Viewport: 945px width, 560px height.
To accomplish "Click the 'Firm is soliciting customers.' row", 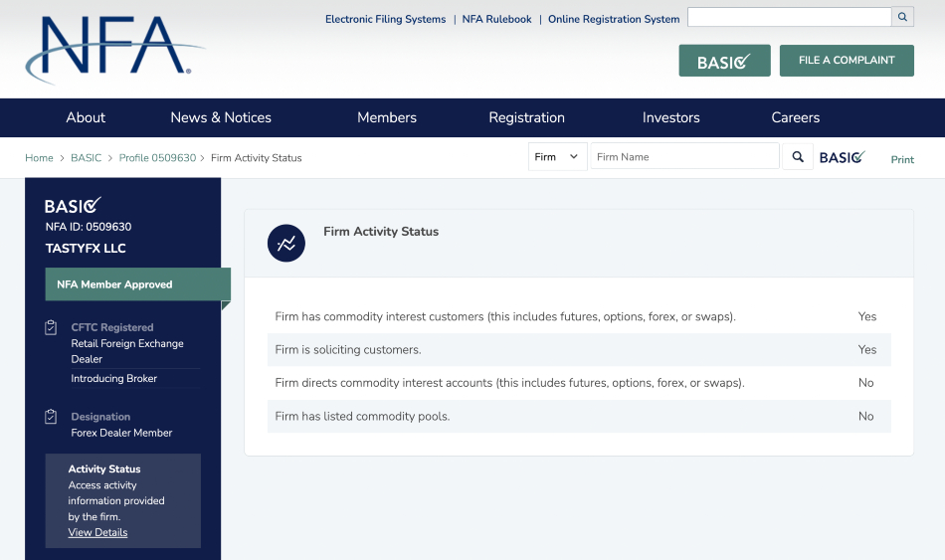I will pos(579,349).
